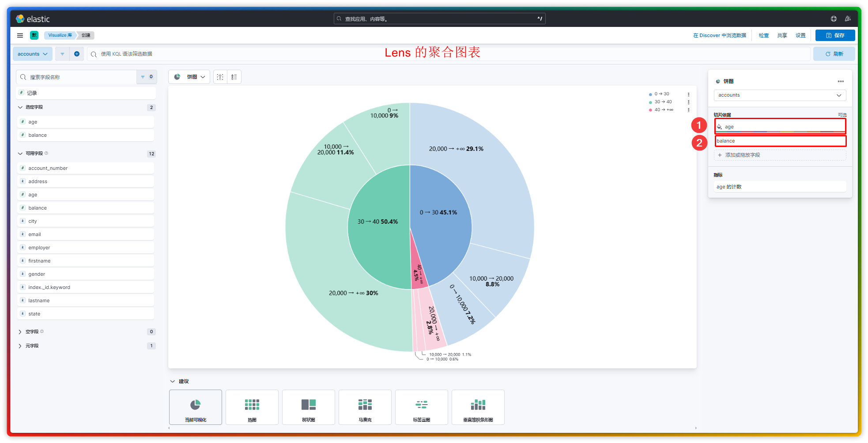Viewport: 868px width, 443px height.
Task: Open the age 的计数 metric dimension
Action: [780, 187]
